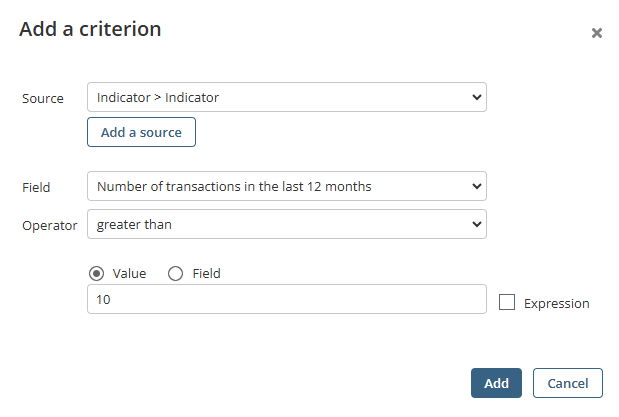
Task: Click the Value radio label text
Action: [x=130, y=273]
